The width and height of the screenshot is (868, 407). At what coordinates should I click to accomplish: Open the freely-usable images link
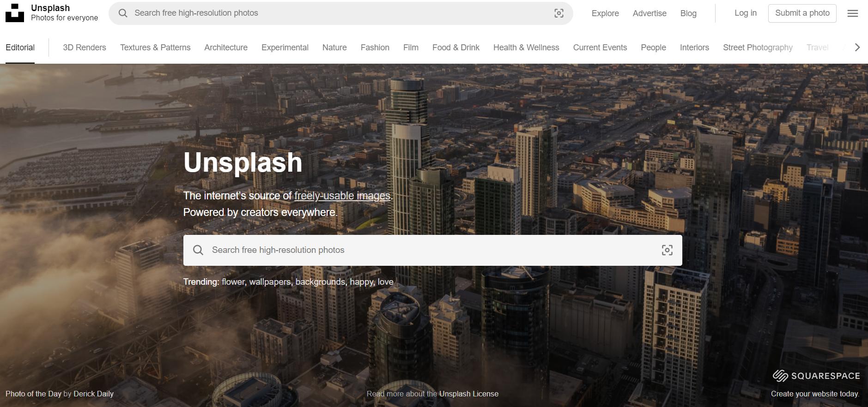click(x=342, y=196)
